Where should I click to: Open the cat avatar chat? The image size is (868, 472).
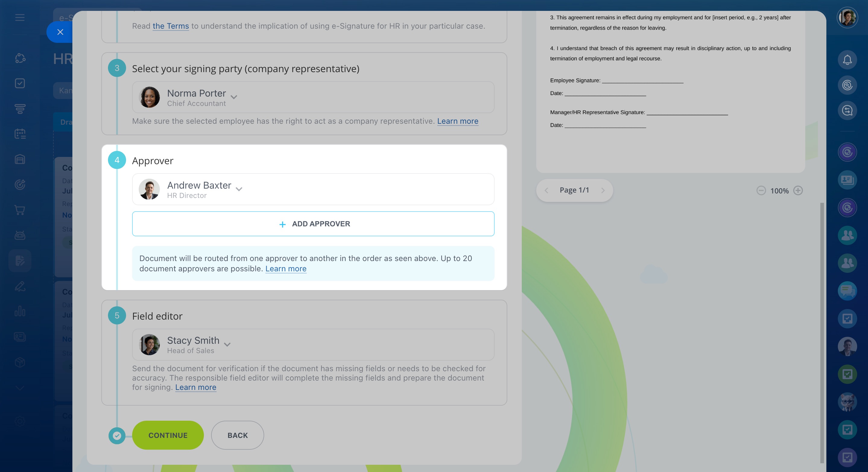847,402
